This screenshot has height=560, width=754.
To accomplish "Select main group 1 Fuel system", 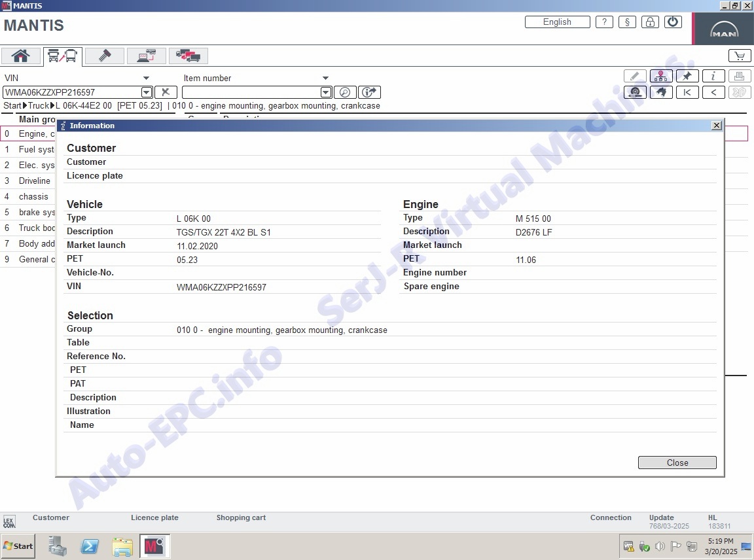I will (x=29, y=150).
